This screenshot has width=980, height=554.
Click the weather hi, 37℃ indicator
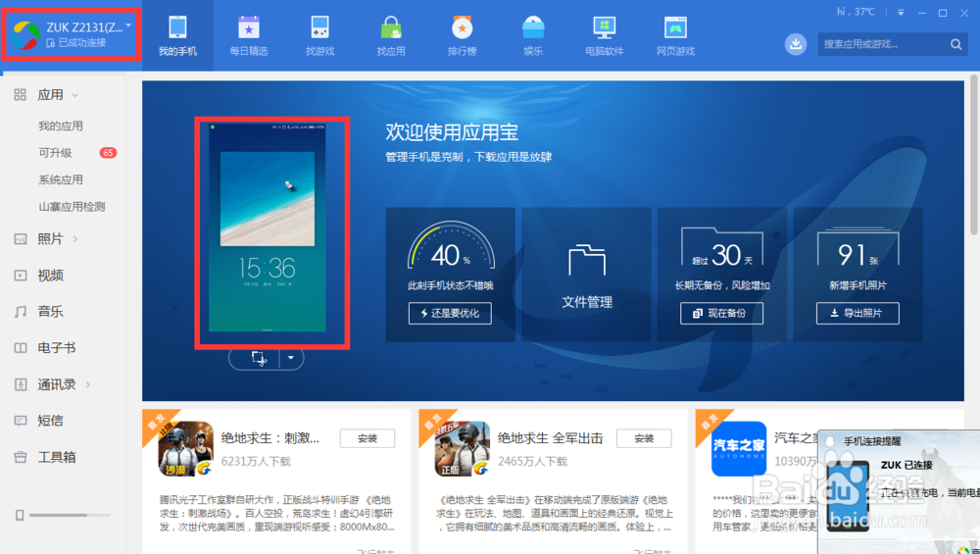tap(856, 12)
